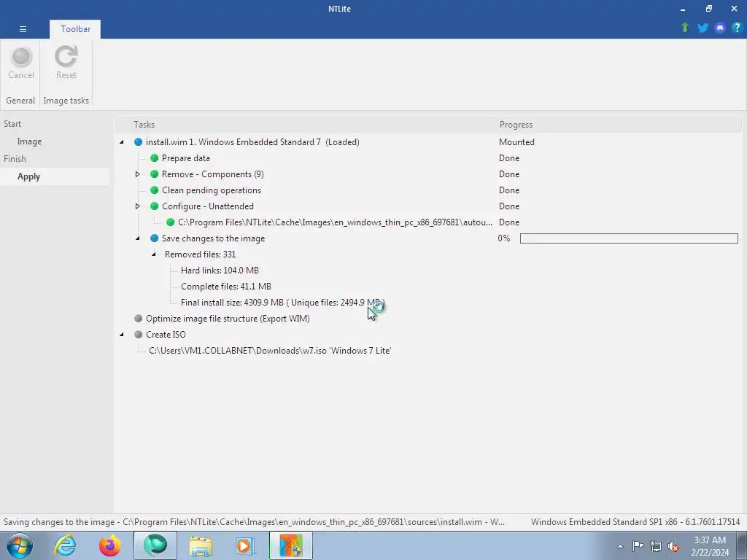Viewport: 747px width, 560px height.
Task: Select Optimize image file structure (Export WIM)
Action: [x=228, y=319]
